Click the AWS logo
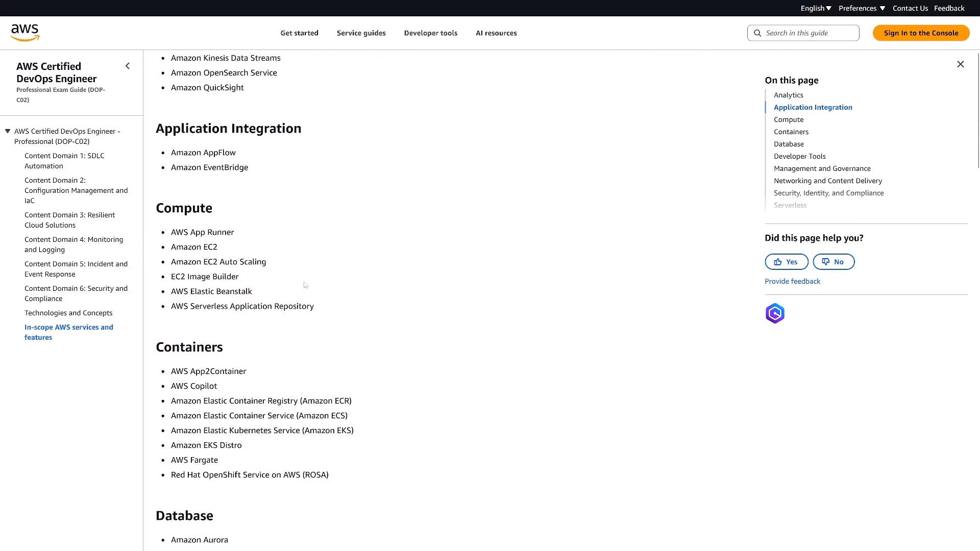 tap(24, 33)
